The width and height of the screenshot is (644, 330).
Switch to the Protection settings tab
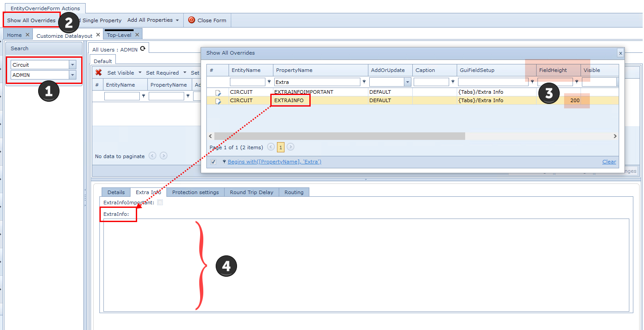click(x=195, y=192)
